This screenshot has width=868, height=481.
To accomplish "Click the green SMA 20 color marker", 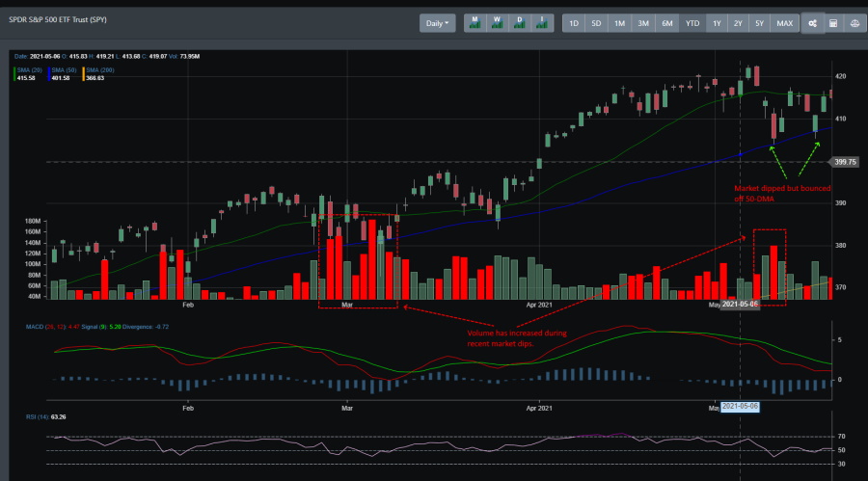I will pos(14,74).
